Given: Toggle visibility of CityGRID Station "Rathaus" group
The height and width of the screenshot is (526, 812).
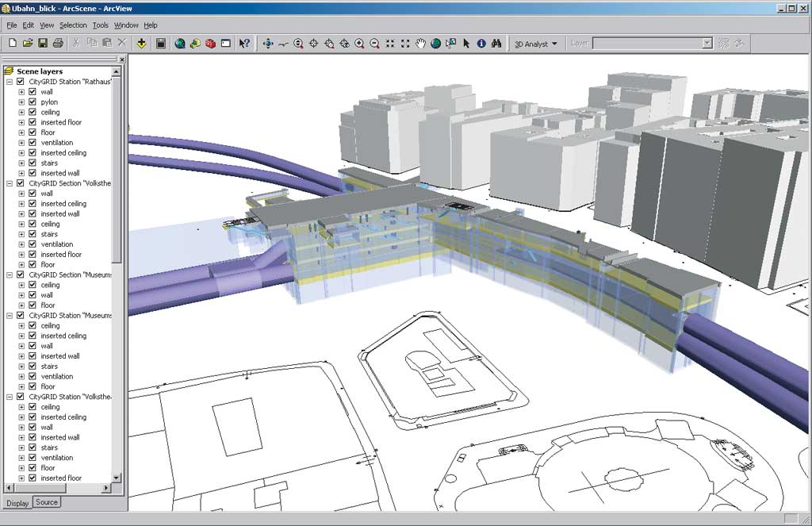Looking at the screenshot, I should click(x=21, y=81).
